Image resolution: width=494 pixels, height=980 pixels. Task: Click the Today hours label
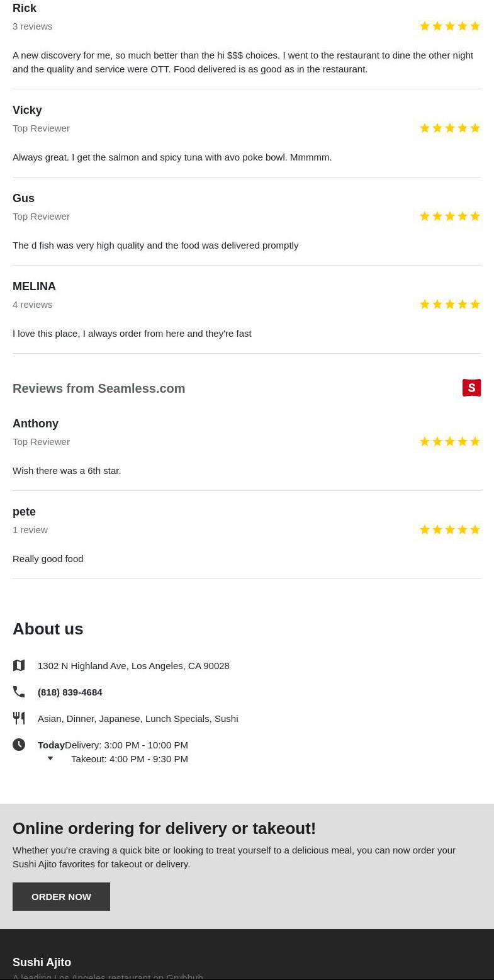coord(51,745)
